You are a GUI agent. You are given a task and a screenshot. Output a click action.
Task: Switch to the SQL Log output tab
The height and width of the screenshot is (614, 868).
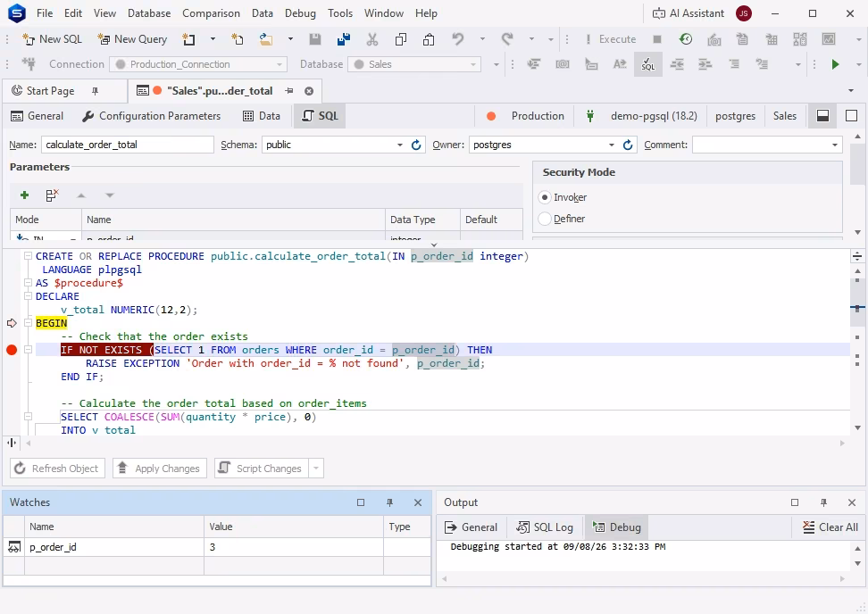[x=545, y=527]
